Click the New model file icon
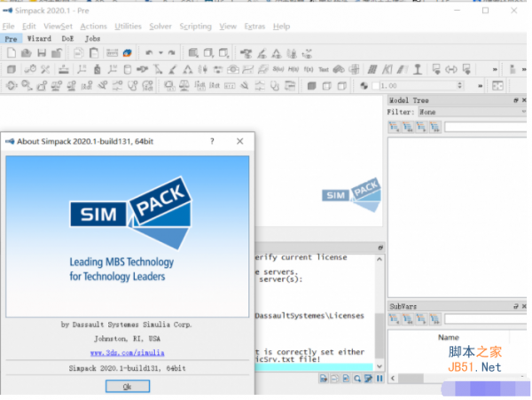This screenshot has width=532, height=400. tap(12, 53)
